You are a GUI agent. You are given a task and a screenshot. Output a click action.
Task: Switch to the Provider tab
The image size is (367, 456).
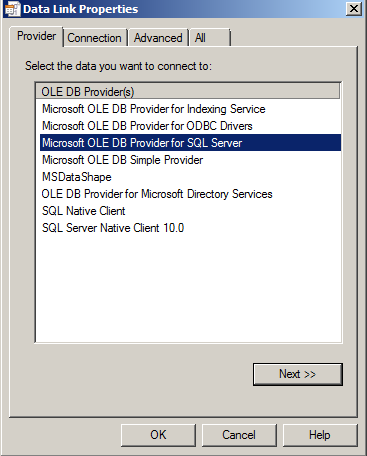pyautogui.click(x=36, y=36)
